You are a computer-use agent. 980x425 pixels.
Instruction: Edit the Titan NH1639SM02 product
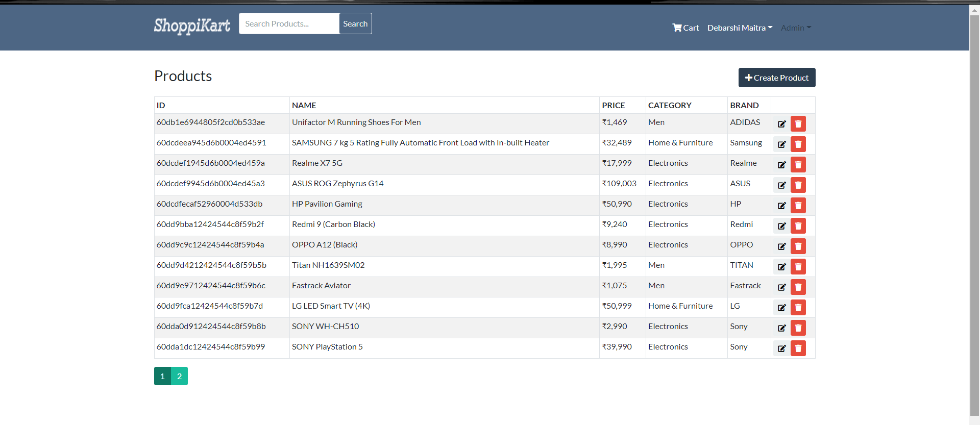point(781,267)
